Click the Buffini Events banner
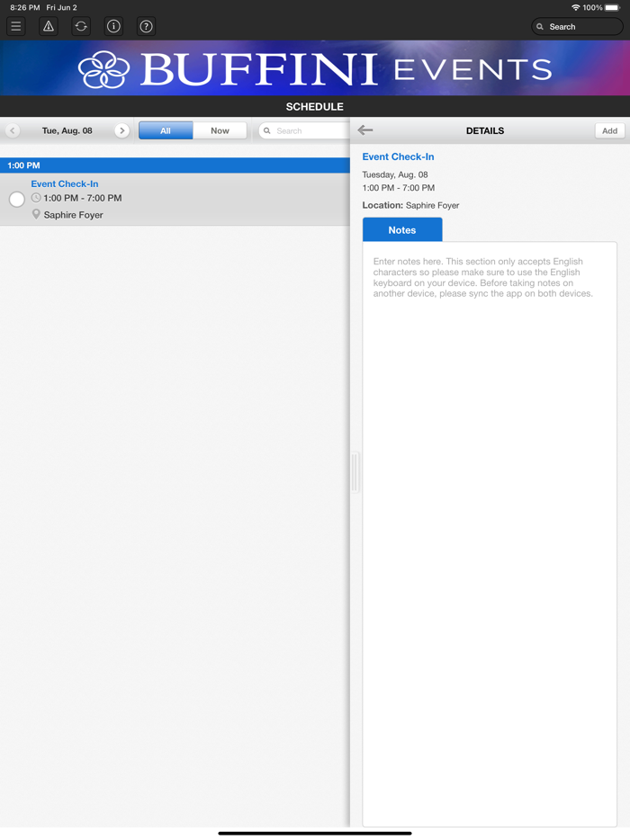The image size is (630, 840). pyautogui.click(x=315, y=68)
